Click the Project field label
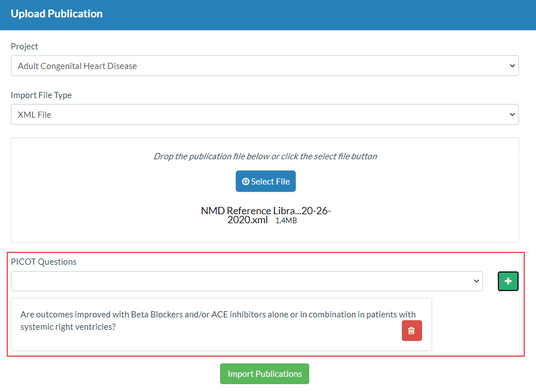Image resolution: width=536 pixels, height=392 pixels. click(x=25, y=47)
